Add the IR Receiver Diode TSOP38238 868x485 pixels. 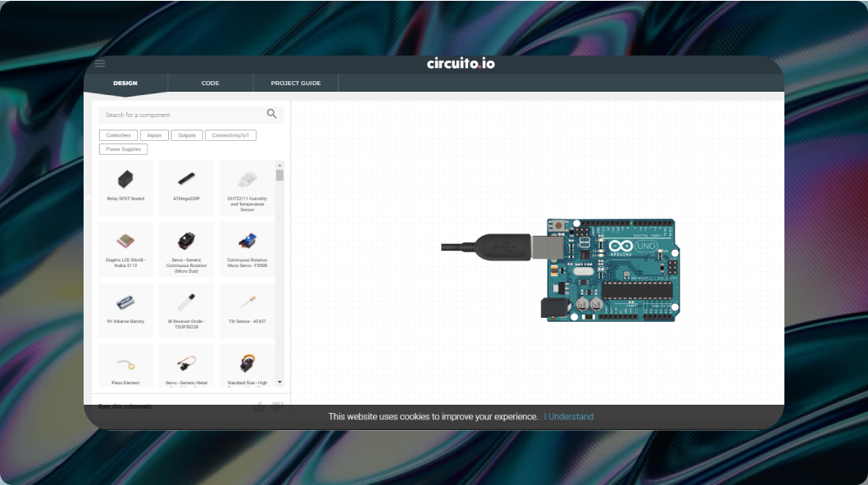click(x=187, y=310)
